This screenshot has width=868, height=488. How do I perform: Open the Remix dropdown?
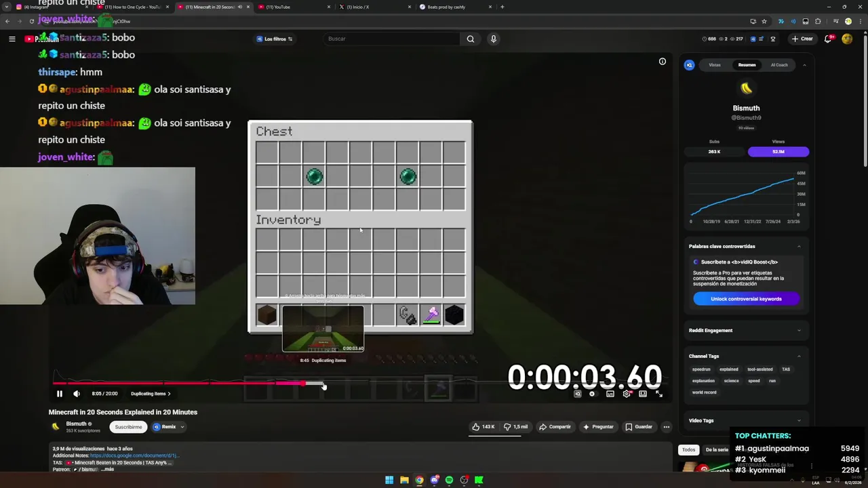[168, 427]
